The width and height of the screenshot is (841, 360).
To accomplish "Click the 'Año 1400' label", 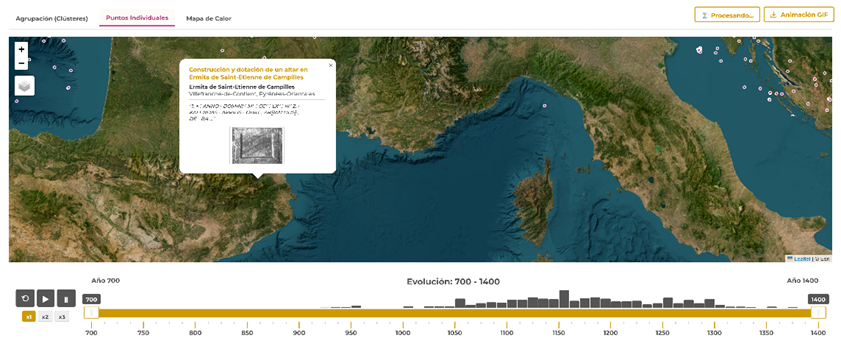I will [x=803, y=280].
